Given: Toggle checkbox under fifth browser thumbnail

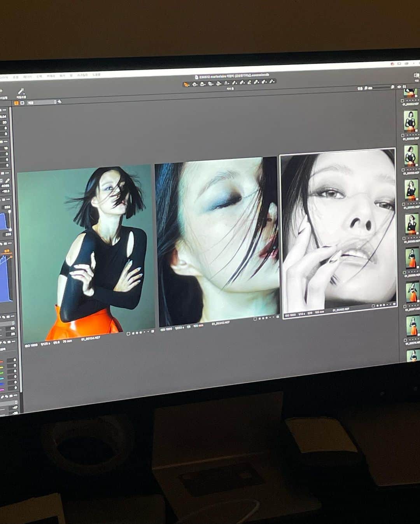Looking at the screenshot, I should 404,238.
